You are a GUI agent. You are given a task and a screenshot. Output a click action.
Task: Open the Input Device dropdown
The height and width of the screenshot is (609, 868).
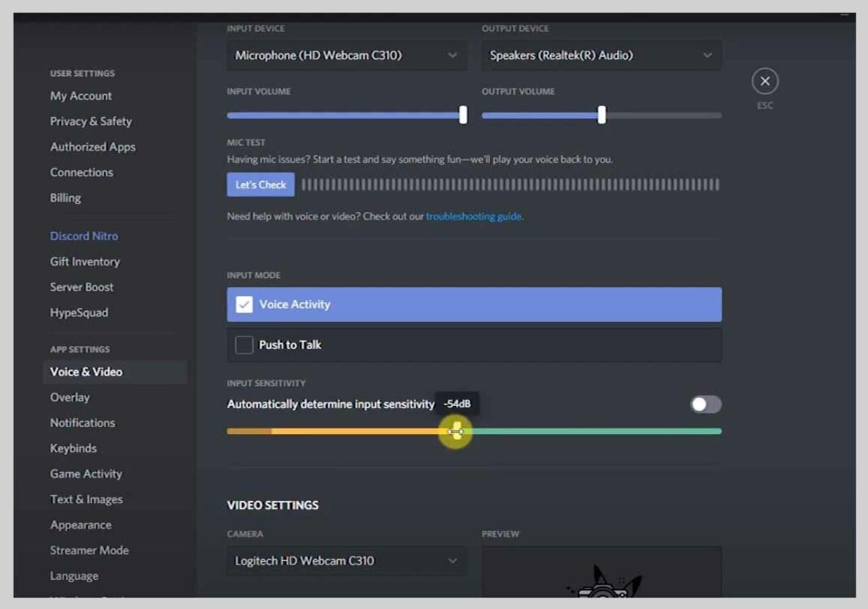click(x=346, y=54)
